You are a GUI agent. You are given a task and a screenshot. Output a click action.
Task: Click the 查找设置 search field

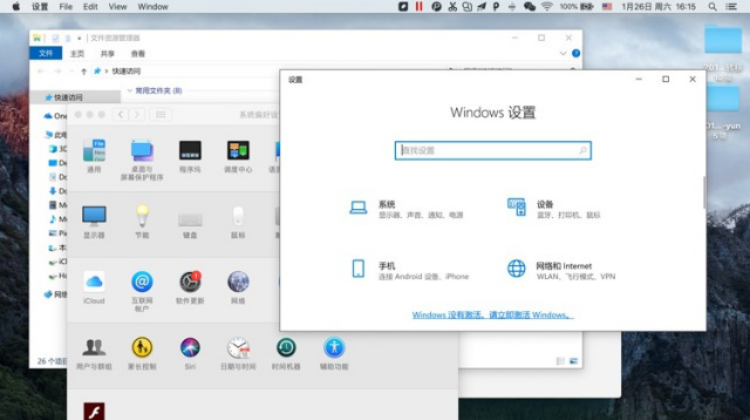(x=492, y=150)
